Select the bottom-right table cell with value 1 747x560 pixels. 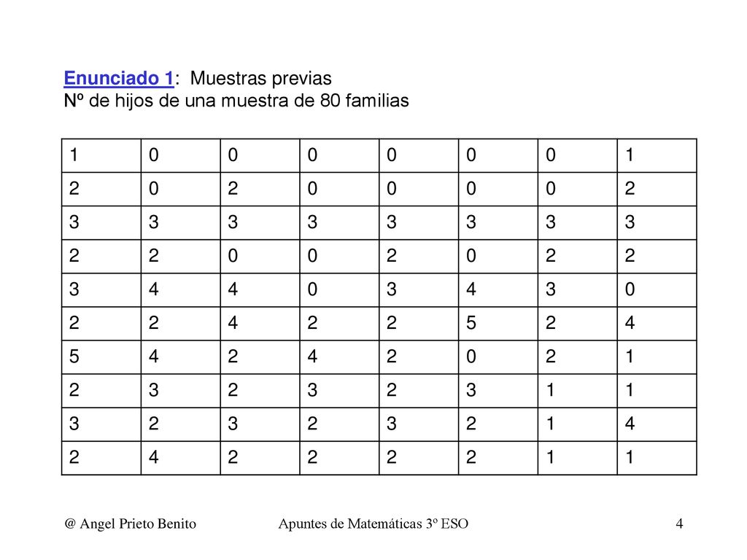657,458
